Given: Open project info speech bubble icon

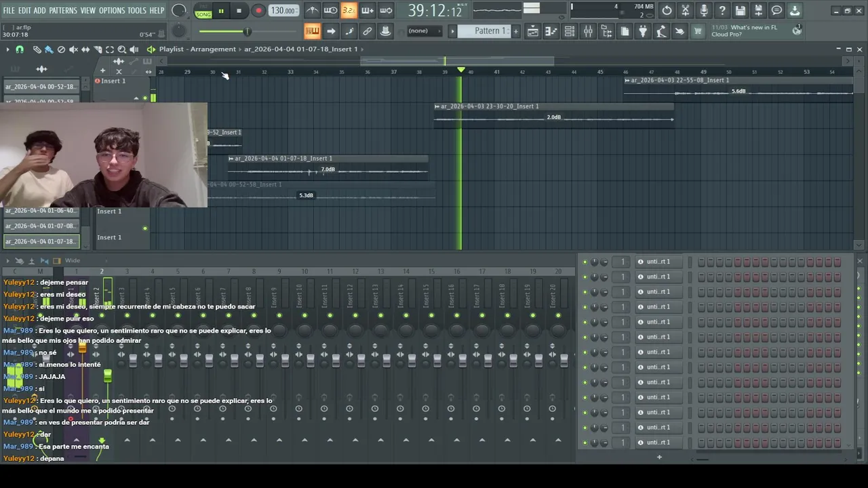Looking at the screenshot, I should tap(777, 11).
